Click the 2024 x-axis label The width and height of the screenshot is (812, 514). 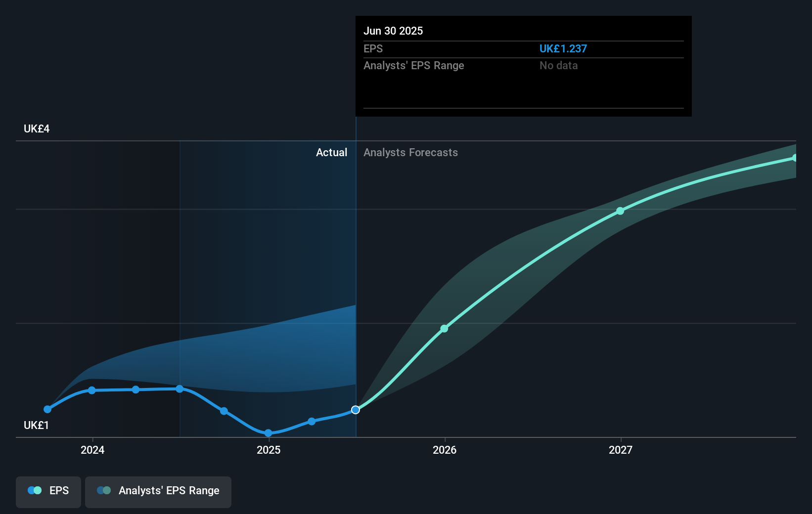[x=92, y=450]
